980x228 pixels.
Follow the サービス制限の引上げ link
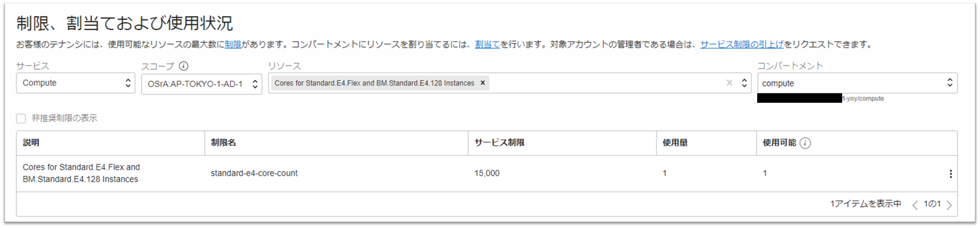coord(742,45)
